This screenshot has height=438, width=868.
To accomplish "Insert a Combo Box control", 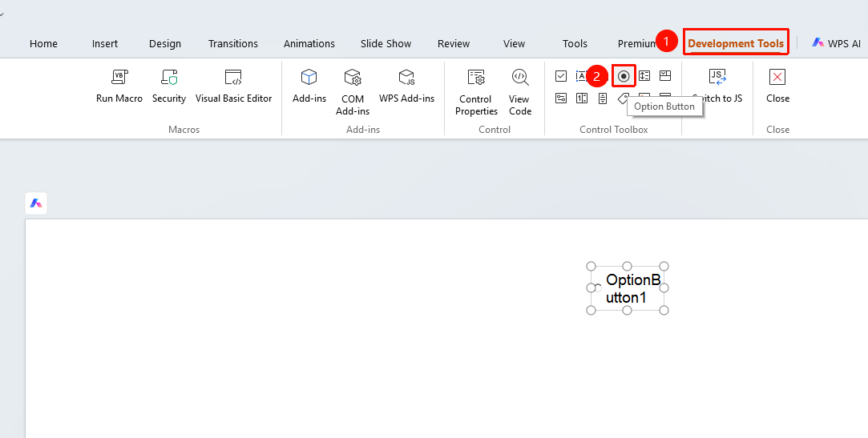I will (665, 76).
